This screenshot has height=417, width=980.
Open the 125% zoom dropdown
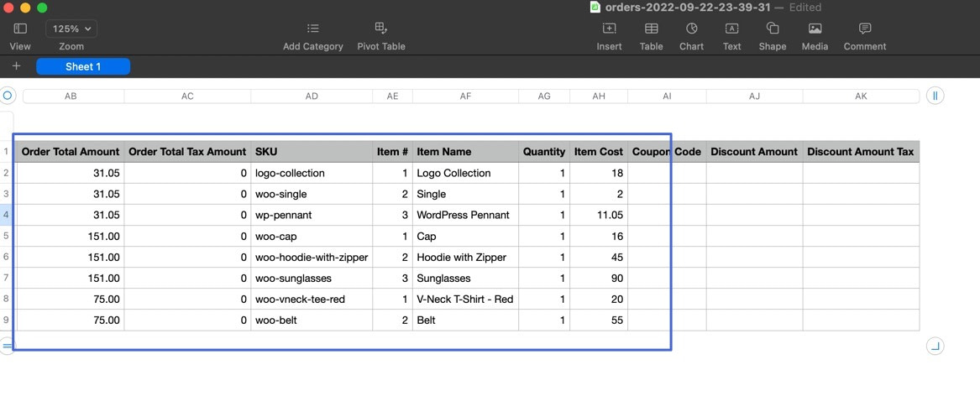tap(71, 29)
